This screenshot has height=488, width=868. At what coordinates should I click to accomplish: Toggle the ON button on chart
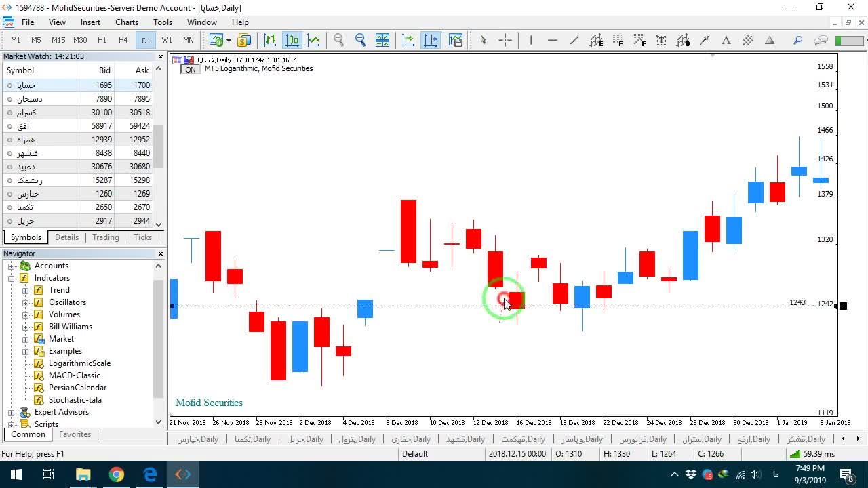(x=191, y=70)
